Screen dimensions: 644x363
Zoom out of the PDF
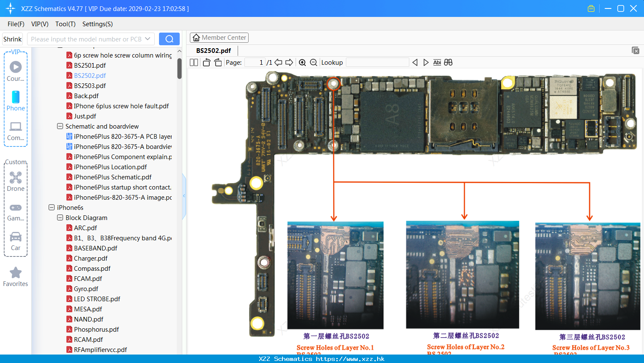click(x=313, y=63)
